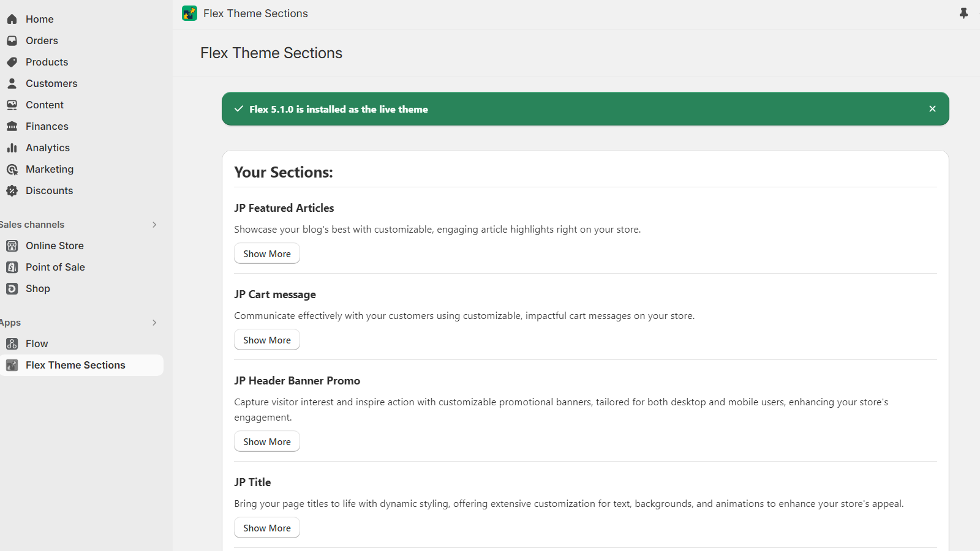Select the Orders icon
This screenshot has width=980, height=551.
(12, 40)
